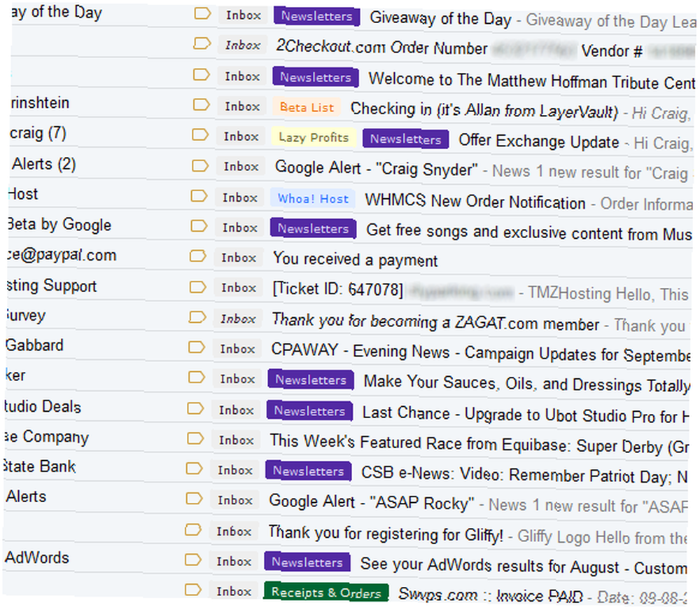Open "Last Chance - Upgrade to Ubot Studio Pro"
The image size is (700, 610).
coord(525,415)
